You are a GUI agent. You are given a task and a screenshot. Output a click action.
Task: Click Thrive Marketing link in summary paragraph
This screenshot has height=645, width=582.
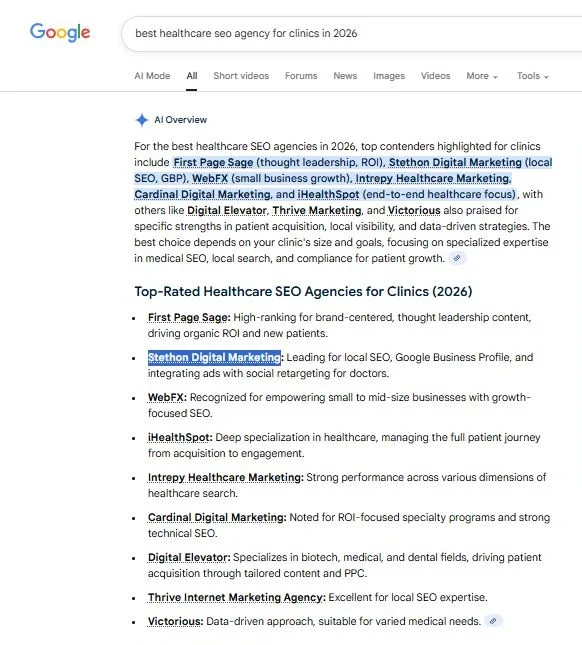click(317, 210)
